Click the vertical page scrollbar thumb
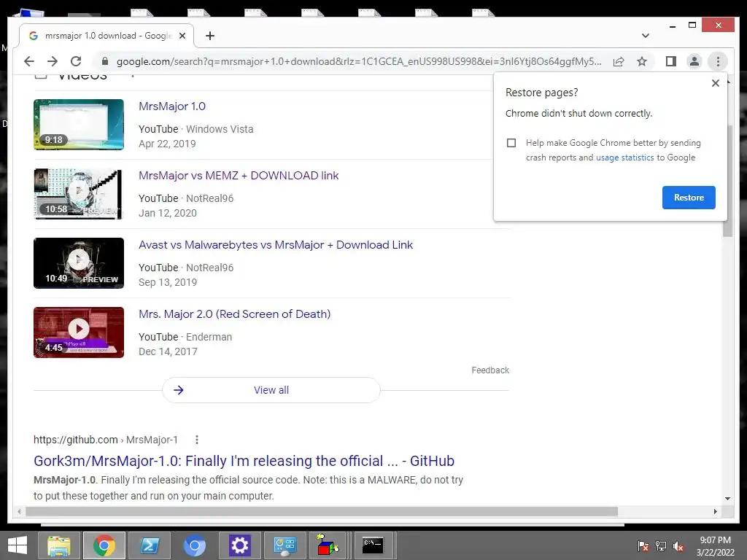 [x=727, y=181]
